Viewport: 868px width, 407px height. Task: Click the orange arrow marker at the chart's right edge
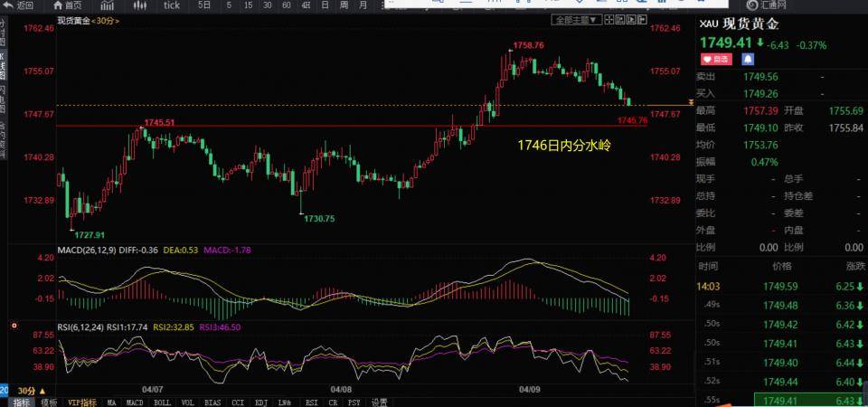691,104
